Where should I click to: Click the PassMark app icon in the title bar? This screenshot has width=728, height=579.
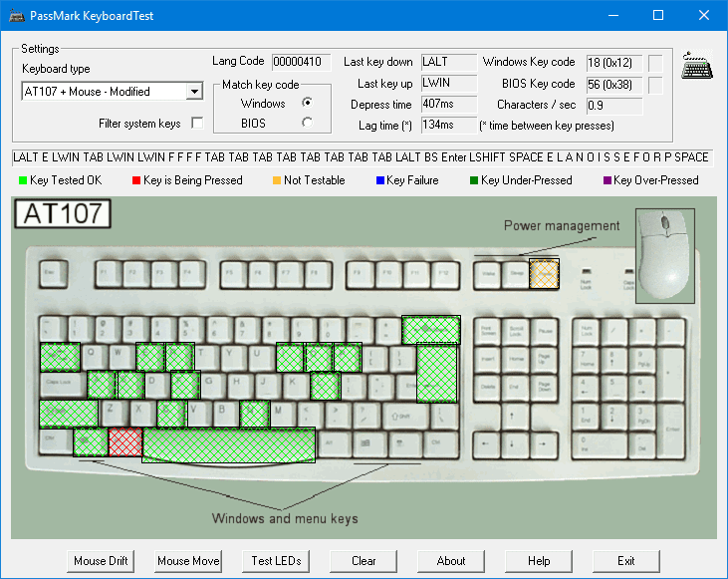[16, 16]
